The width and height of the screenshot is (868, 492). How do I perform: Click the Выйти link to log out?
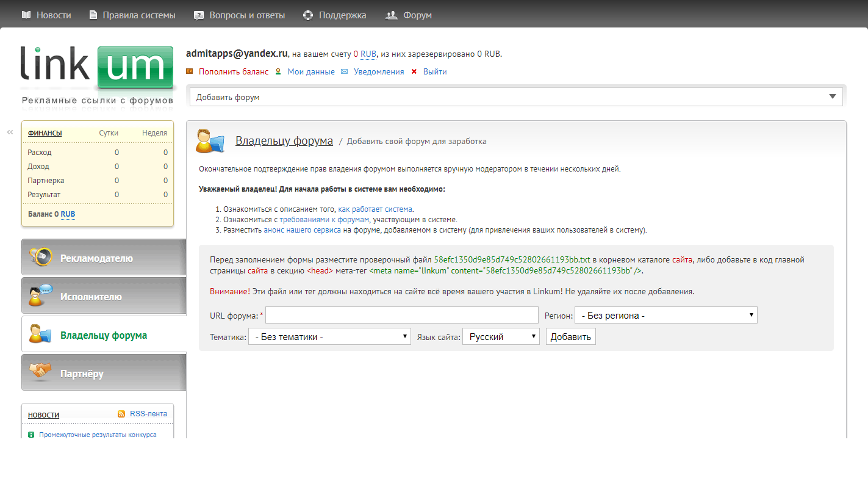(x=435, y=72)
